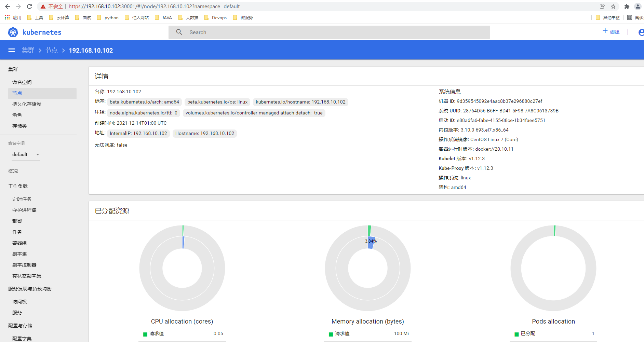The height and width of the screenshot is (342, 644).
Task: Click the 3.84% memory chart slice
Action: click(371, 243)
